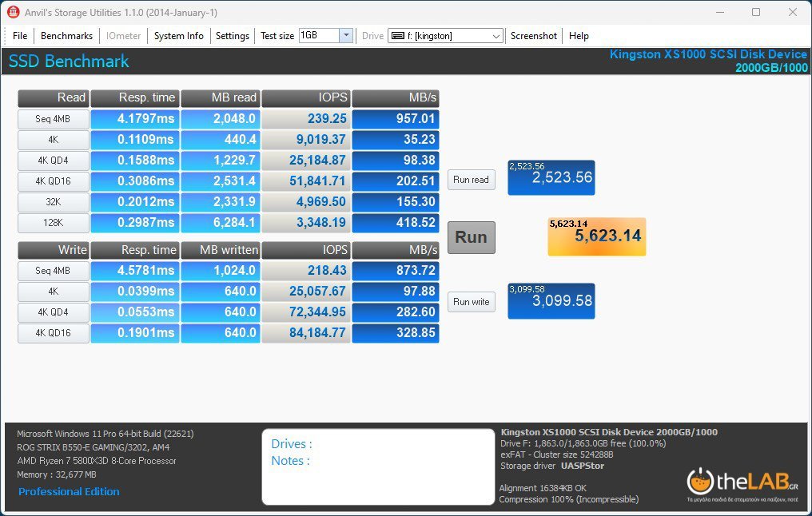Click the Alignment 16384KB OK text
Image resolution: width=812 pixels, height=516 pixels.
(x=543, y=488)
